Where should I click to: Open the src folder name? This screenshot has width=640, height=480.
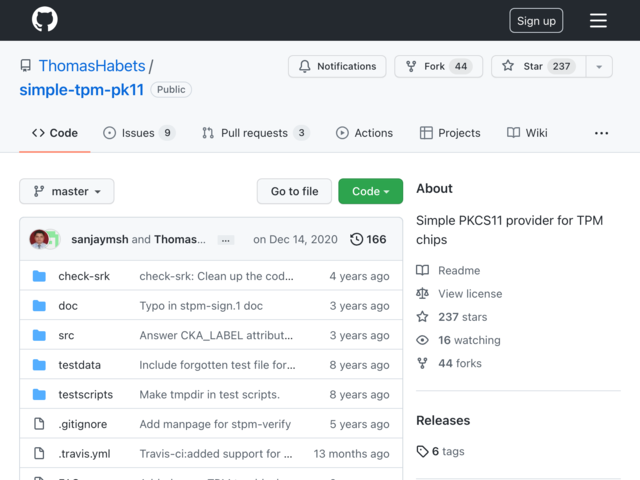(x=66, y=336)
